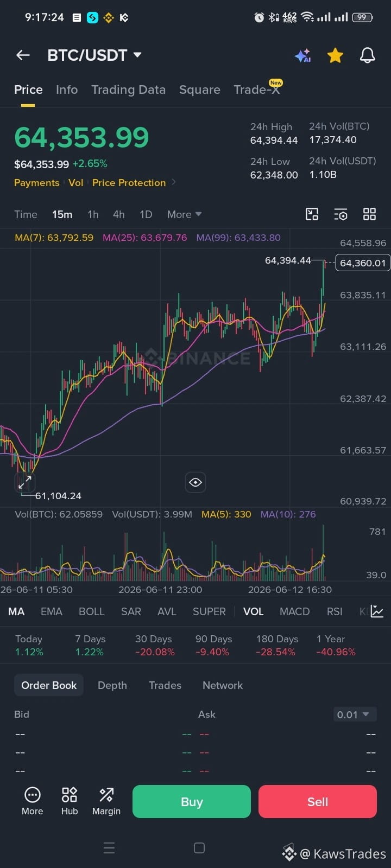Open the Margin trading icon
This screenshot has width=391, height=868.
106,801
